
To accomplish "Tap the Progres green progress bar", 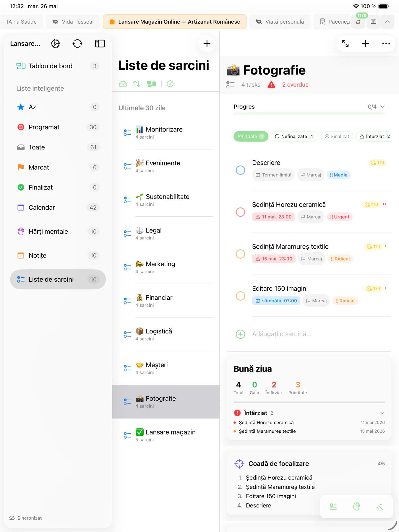I will (x=309, y=113).
